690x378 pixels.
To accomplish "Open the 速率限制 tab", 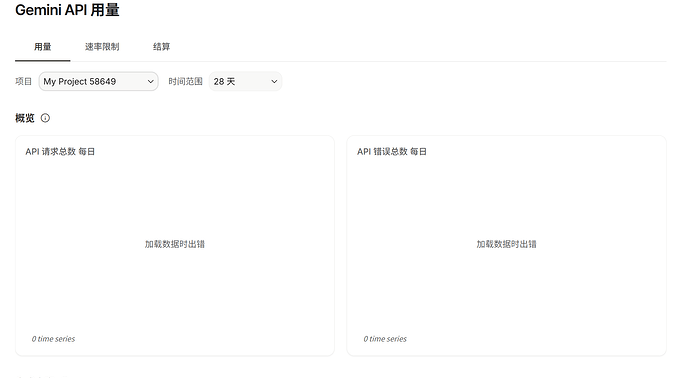I will (x=102, y=47).
